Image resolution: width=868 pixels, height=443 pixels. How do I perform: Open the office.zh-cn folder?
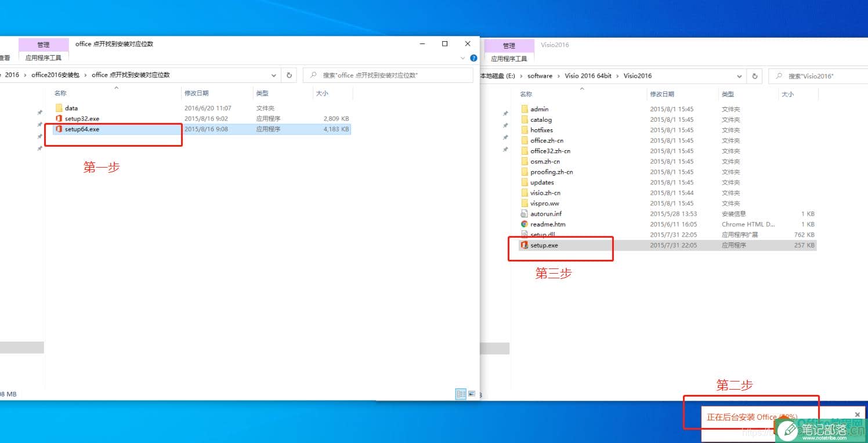tap(542, 140)
